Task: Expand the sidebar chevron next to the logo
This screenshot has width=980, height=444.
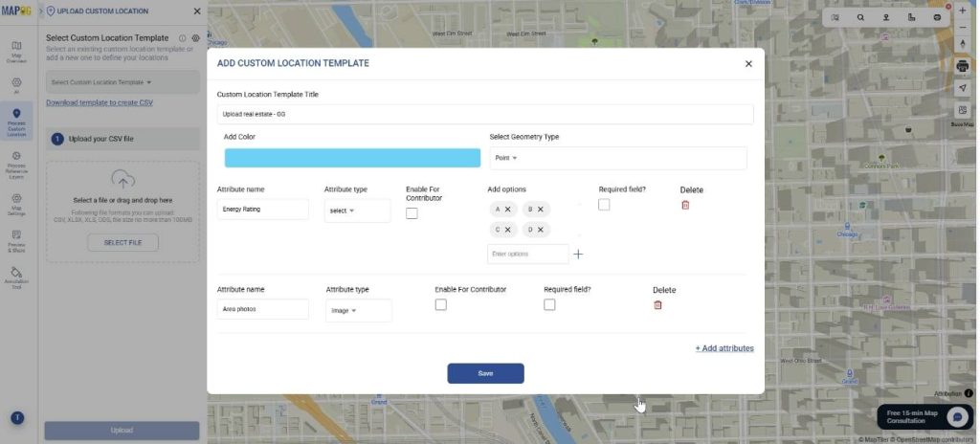Action: [x=41, y=11]
